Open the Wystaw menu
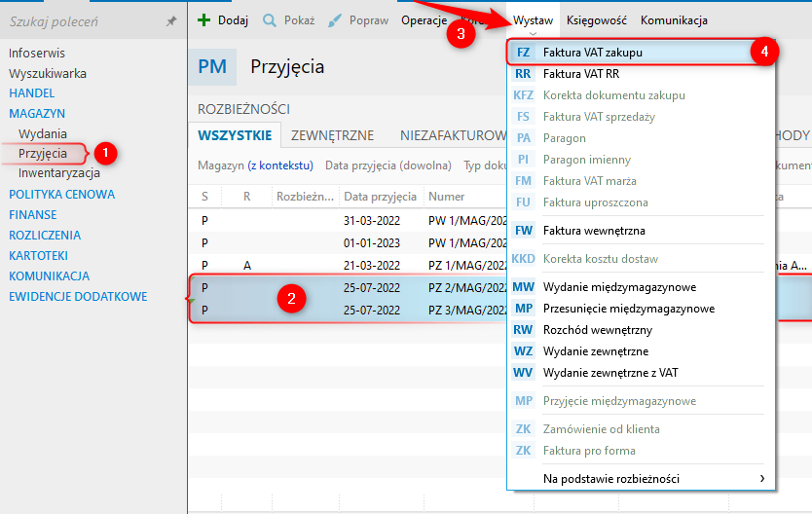The width and height of the screenshot is (812, 514). click(533, 20)
